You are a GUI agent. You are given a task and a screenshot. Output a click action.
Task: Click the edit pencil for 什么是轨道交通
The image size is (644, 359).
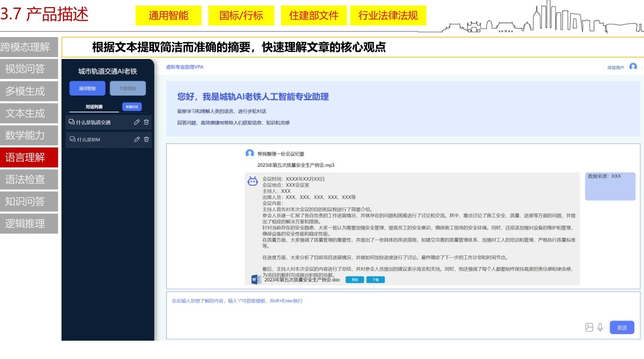click(x=137, y=122)
